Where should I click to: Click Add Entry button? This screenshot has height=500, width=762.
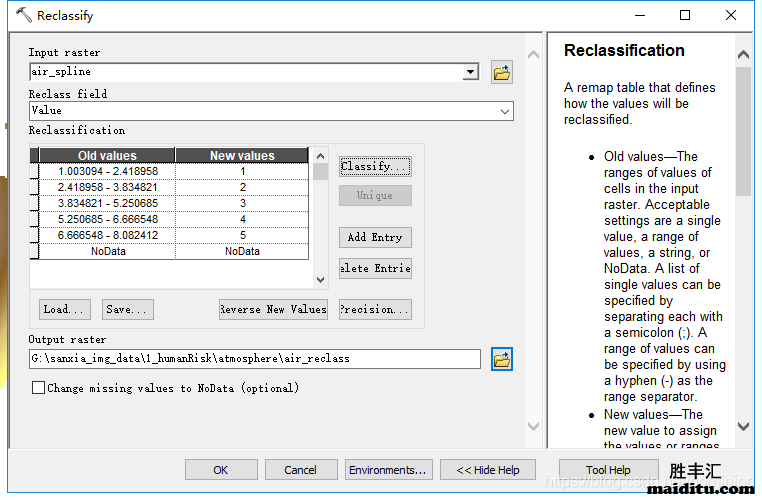point(375,238)
